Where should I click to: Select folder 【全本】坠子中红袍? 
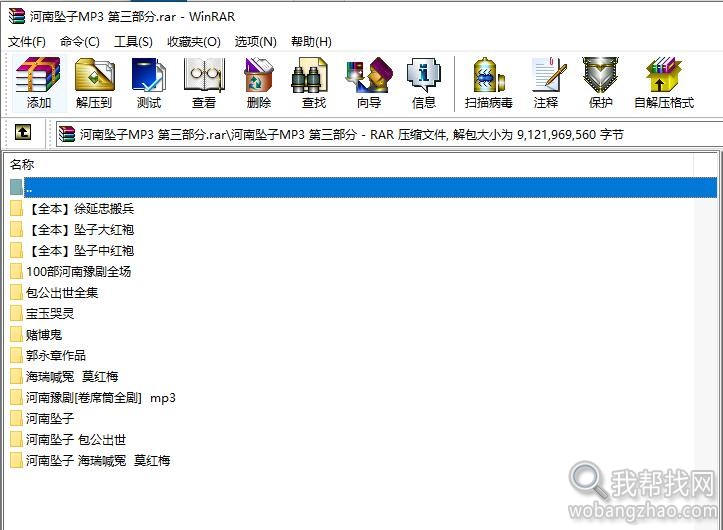[x=72, y=250]
